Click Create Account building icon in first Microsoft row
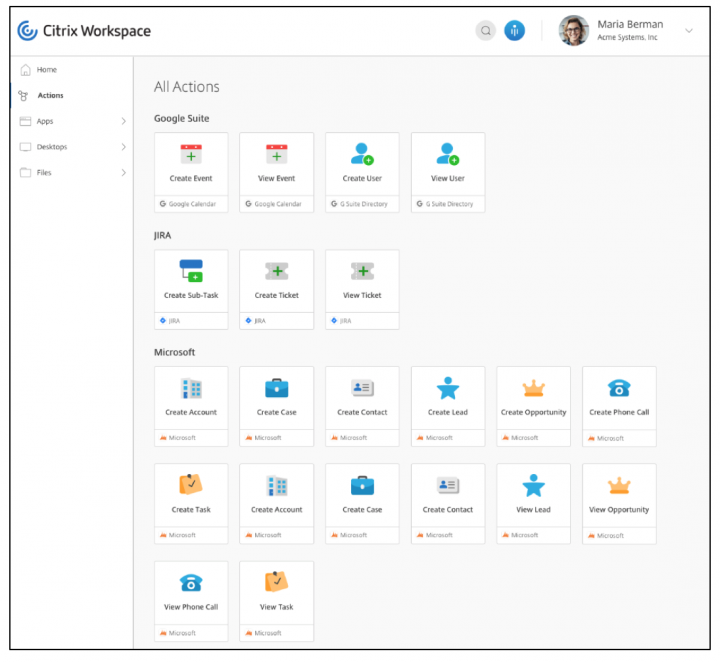The height and width of the screenshot is (662, 720). coord(191,388)
